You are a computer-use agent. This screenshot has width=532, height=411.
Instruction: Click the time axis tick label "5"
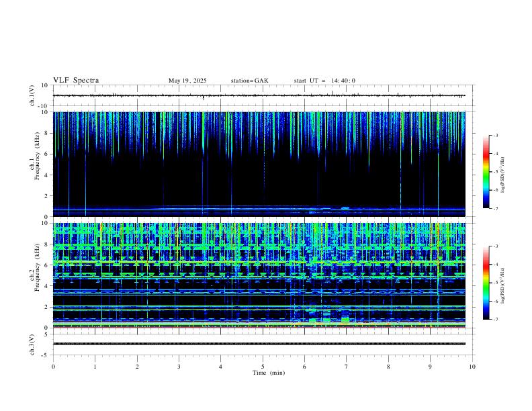point(263,367)
